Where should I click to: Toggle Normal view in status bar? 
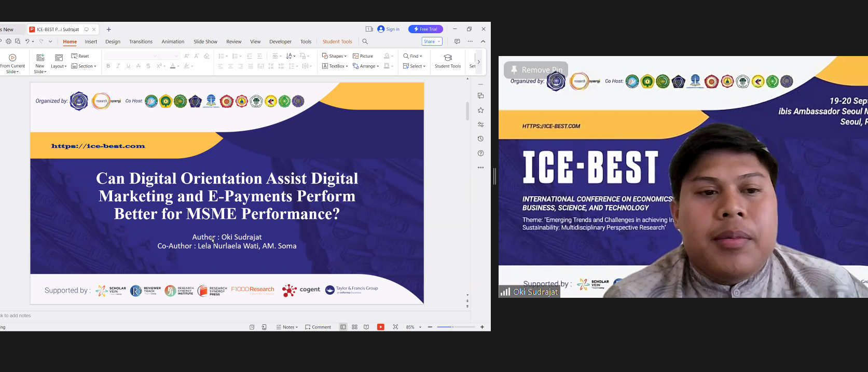point(343,327)
